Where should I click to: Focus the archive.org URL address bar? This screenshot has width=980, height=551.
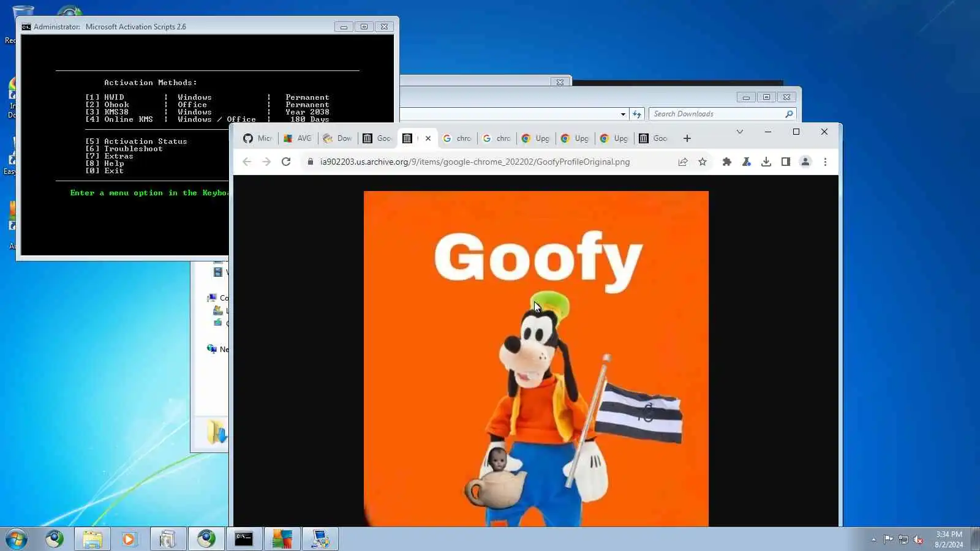tap(475, 162)
